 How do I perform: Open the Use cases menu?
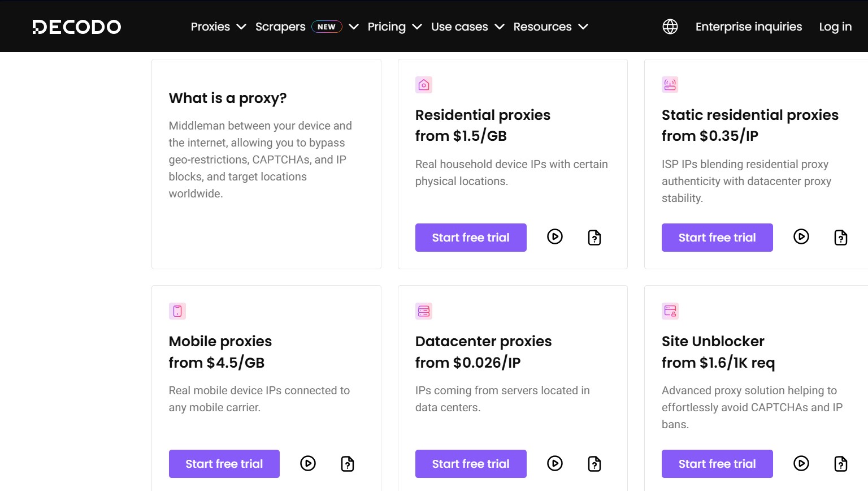(x=467, y=27)
